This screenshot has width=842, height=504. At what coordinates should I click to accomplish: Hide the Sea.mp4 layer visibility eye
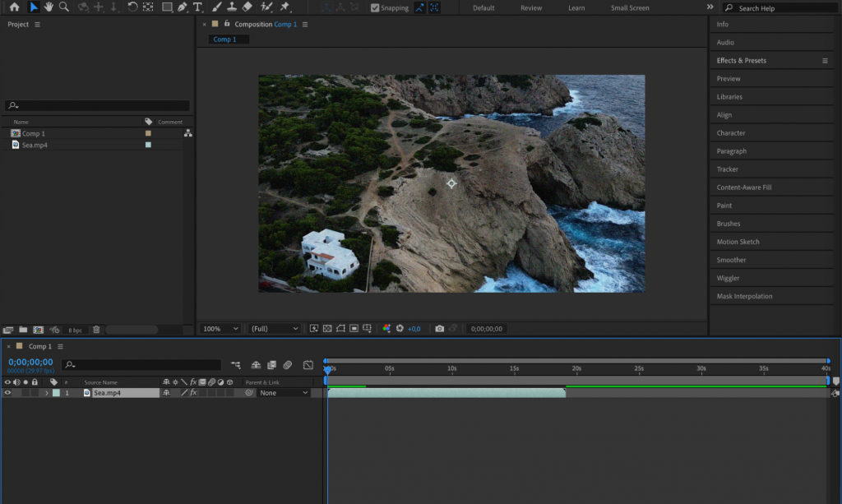pyautogui.click(x=7, y=392)
